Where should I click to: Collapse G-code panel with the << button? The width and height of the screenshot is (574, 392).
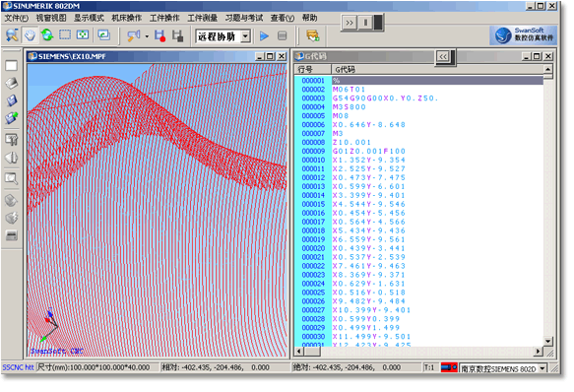(443, 57)
